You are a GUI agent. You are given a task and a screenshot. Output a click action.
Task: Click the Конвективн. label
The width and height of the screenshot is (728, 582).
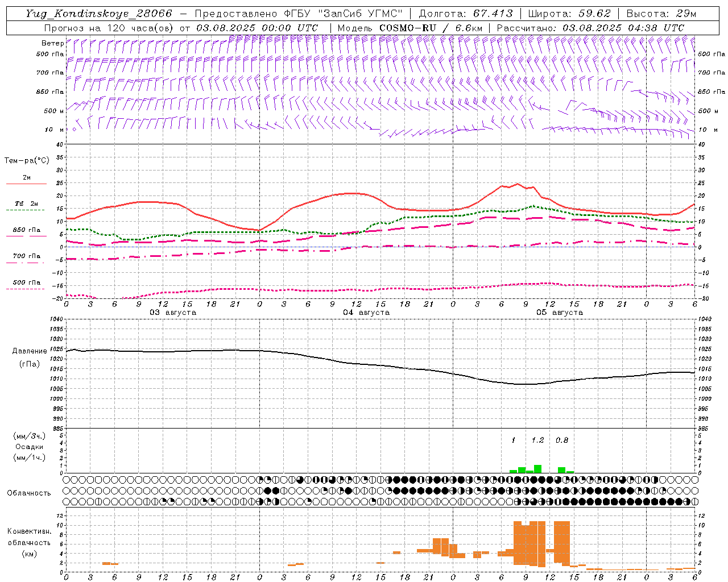click(29, 531)
